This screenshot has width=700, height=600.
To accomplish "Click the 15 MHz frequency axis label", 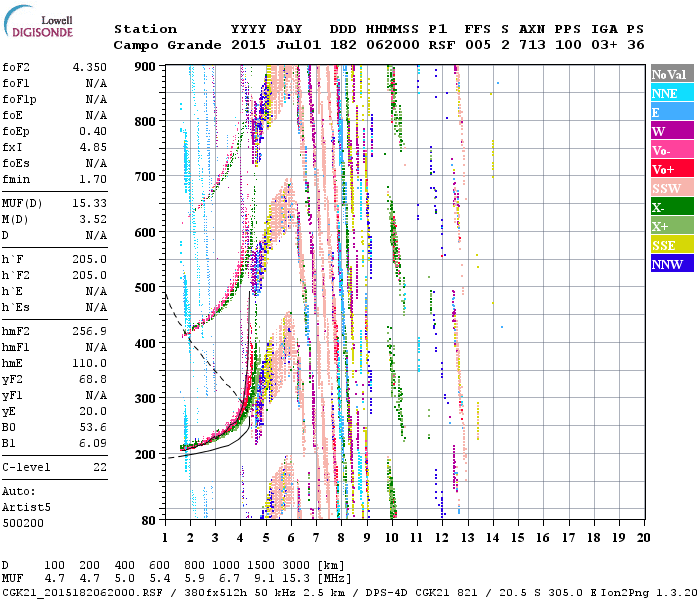I will [x=518, y=538].
